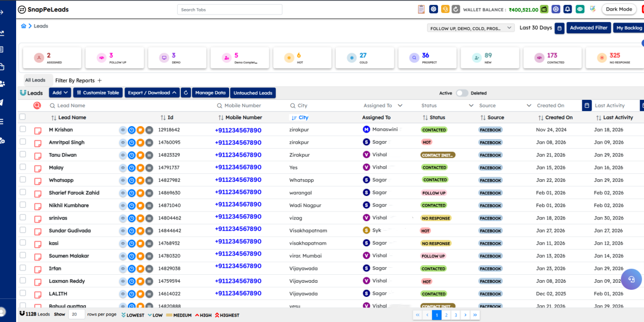Click the clock icon for M Krishan
This screenshot has width=644, height=322.
131,130
